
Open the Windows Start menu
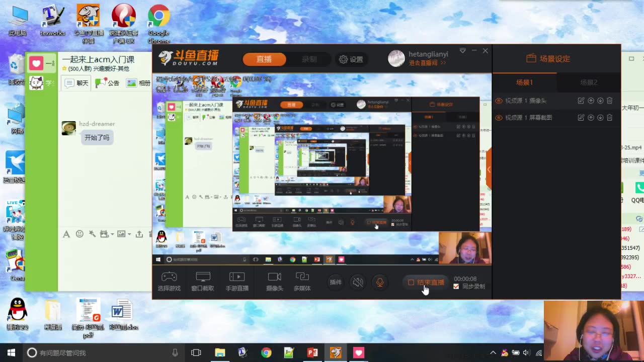coord(11,352)
